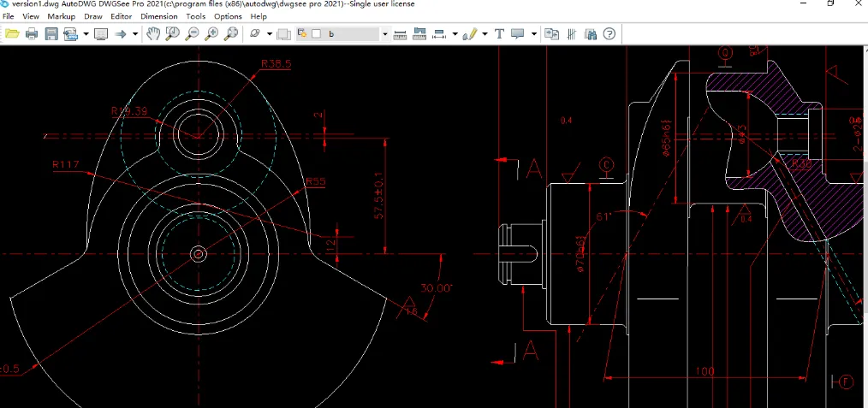Click the binoculars find icon
The image size is (868, 408).
[x=591, y=34]
